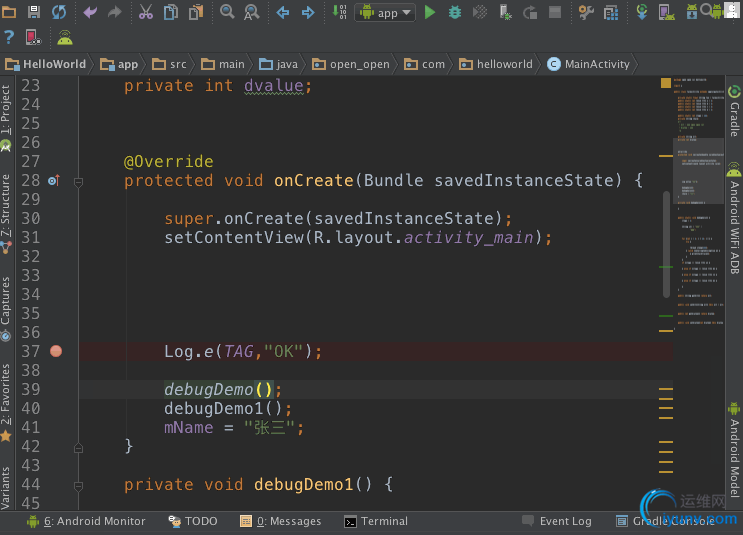Screen dimensions: 743x535
Task: Collapse the fold marker on line 42
Action: pos(79,447)
